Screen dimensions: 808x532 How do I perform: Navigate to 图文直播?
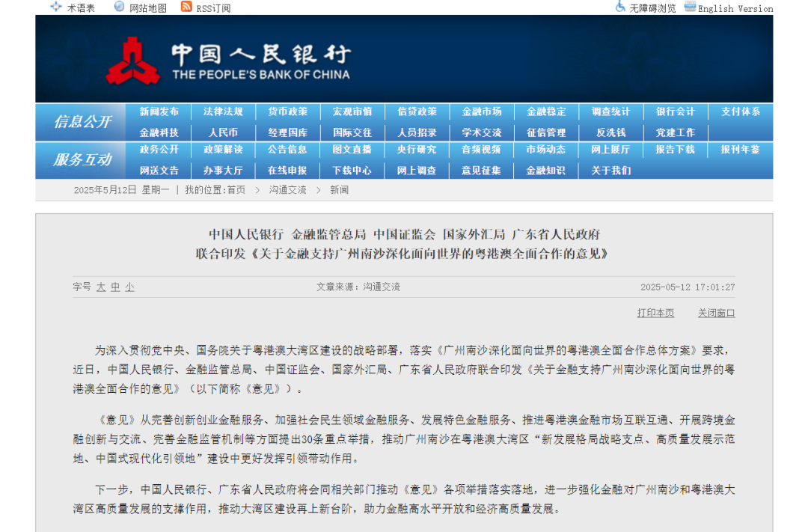(x=352, y=150)
